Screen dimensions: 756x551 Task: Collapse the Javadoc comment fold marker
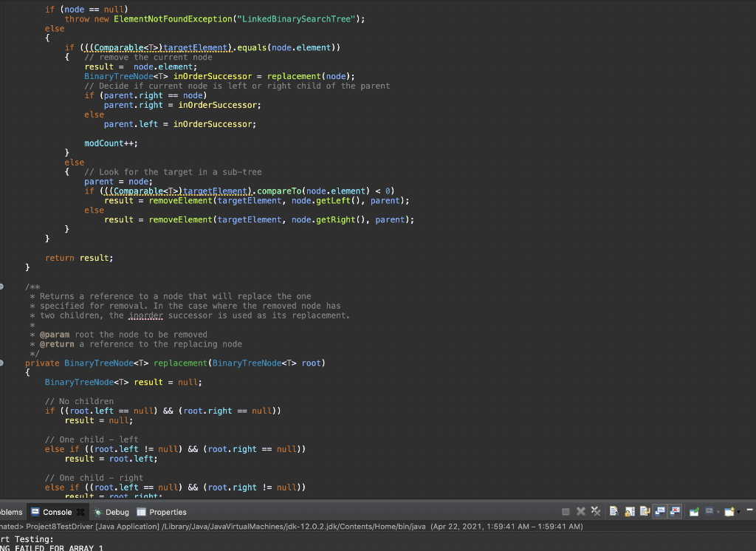pyautogui.click(x=1, y=287)
